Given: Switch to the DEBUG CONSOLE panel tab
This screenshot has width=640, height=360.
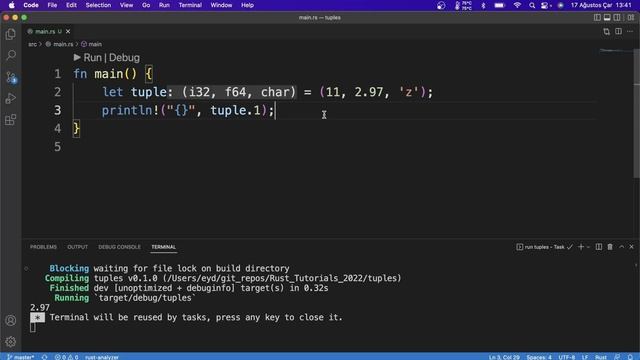Looking at the screenshot, I should pyautogui.click(x=119, y=247).
